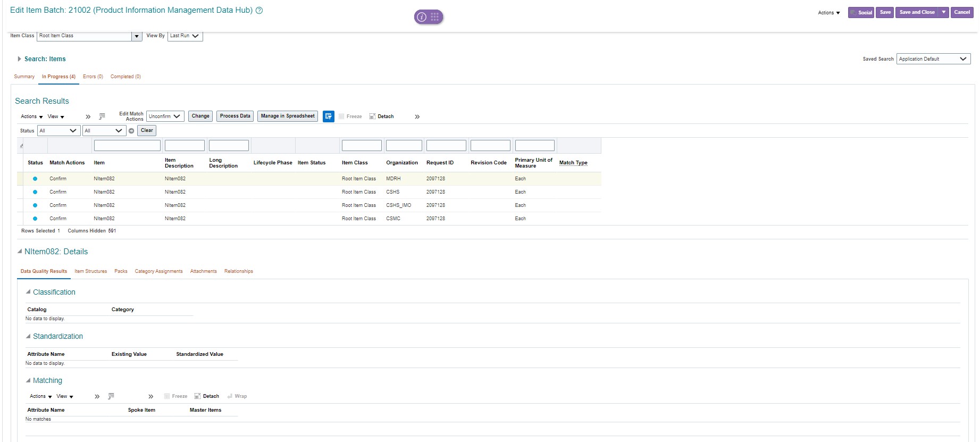The width and height of the screenshot is (980, 442).
Task: Click Manage in Spreadsheet
Action: tap(288, 116)
